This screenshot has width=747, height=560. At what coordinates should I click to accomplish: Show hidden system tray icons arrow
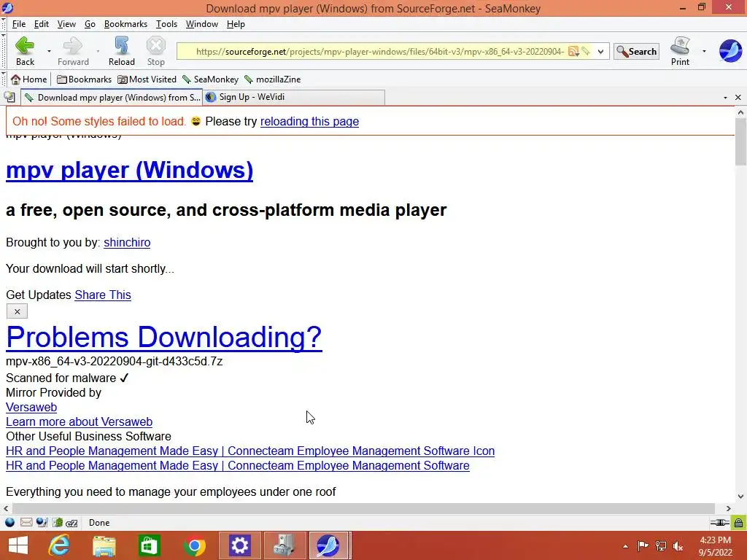tap(625, 546)
